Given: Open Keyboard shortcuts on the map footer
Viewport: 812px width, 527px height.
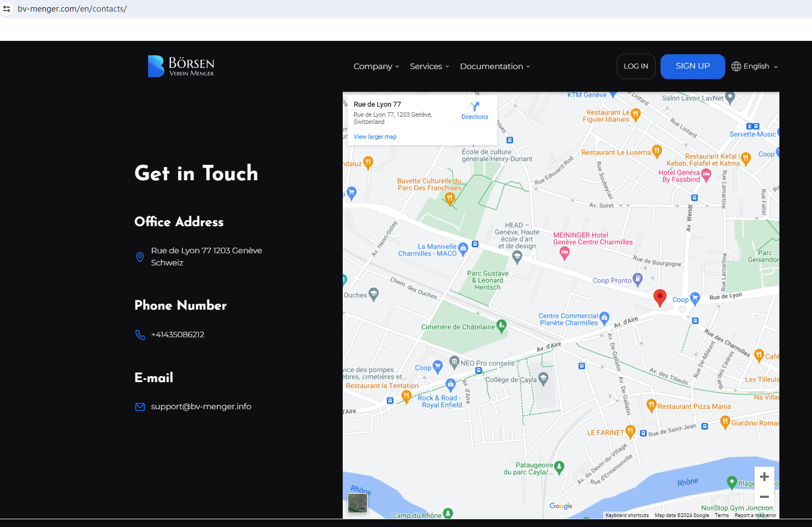Looking at the screenshot, I should 627,515.
